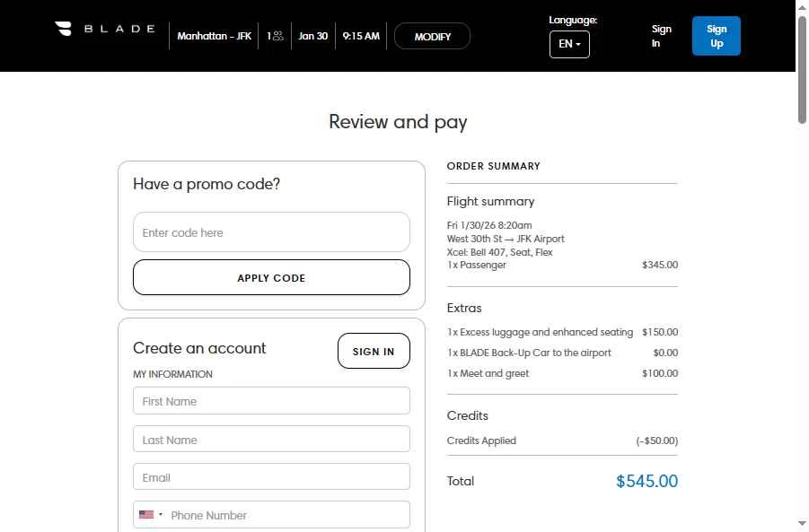Screen dimensions: 809x532
Task: Click 'West 30th St → JFK Airport' text
Action: point(506,239)
